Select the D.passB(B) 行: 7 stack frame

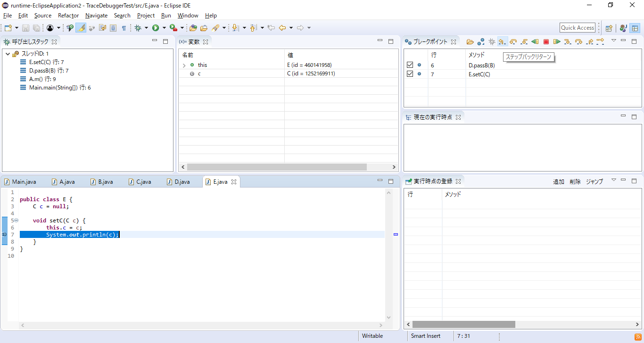click(x=44, y=71)
